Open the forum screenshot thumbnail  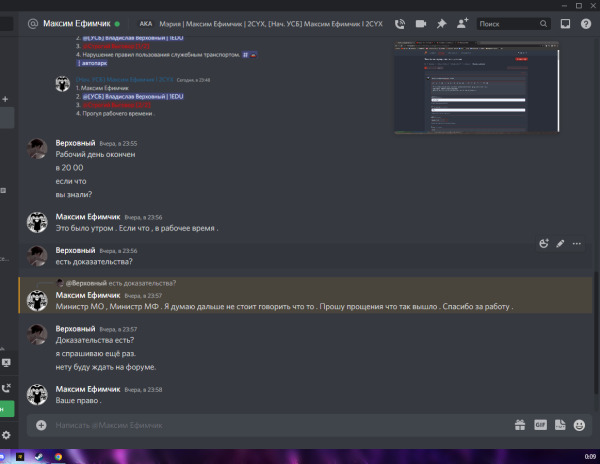tap(476, 87)
